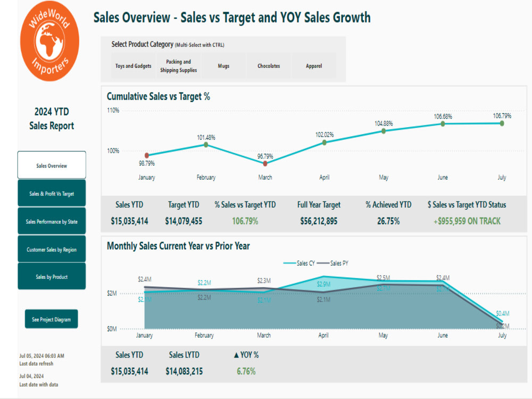
Task: Click the Jul 04, 2024 last data date
Action: click(31, 376)
